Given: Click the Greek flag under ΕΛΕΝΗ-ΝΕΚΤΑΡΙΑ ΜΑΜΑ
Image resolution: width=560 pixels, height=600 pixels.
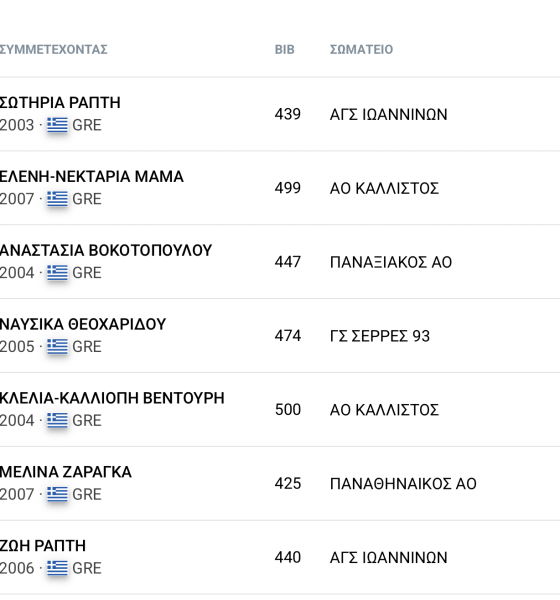Looking at the screenshot, I should pyautogui.click(x=57, y=199).
